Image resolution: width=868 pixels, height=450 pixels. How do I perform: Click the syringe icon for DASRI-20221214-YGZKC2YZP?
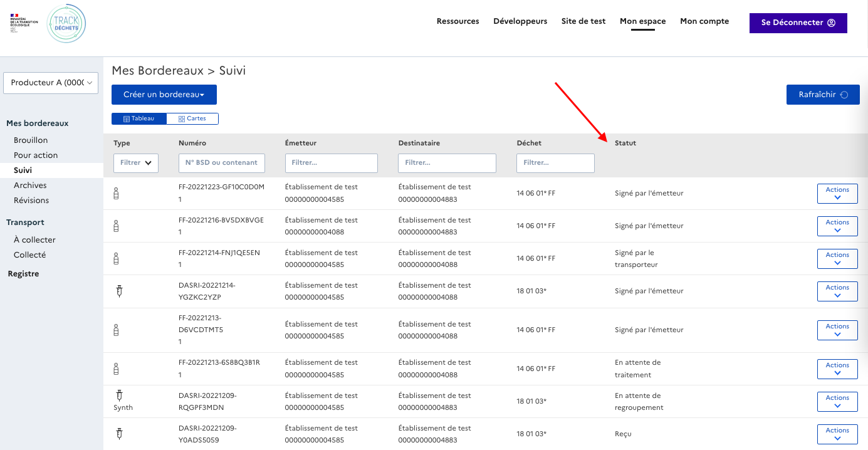pos(119,291)
